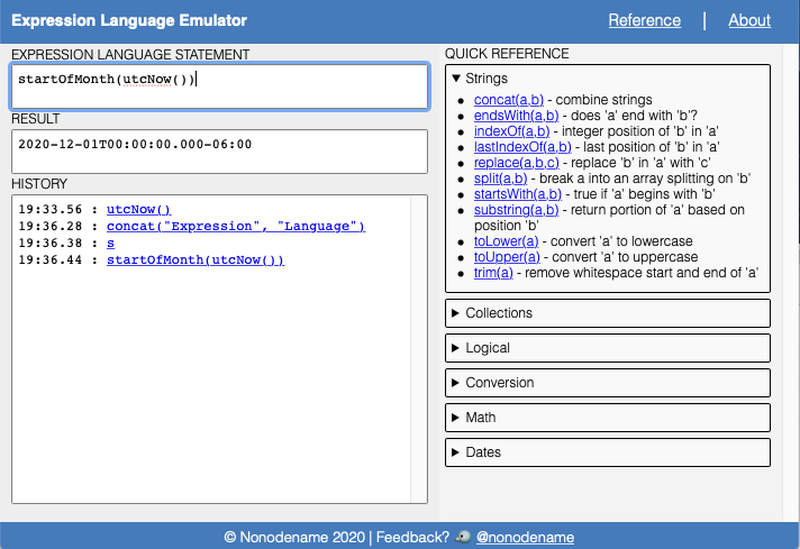Click the 19:36.44 timestamp in history
This screenshot has width=800, height=549.
click(x=50, y=260)
